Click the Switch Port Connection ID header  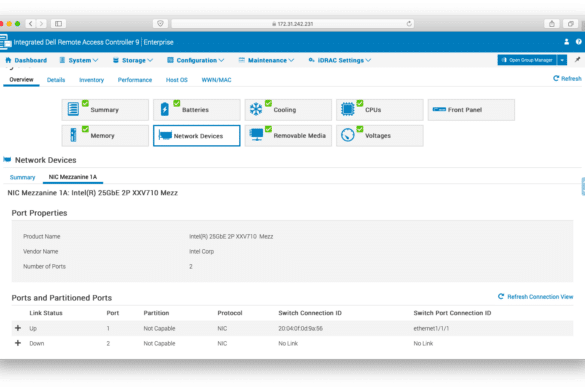[x=452, y=313]
